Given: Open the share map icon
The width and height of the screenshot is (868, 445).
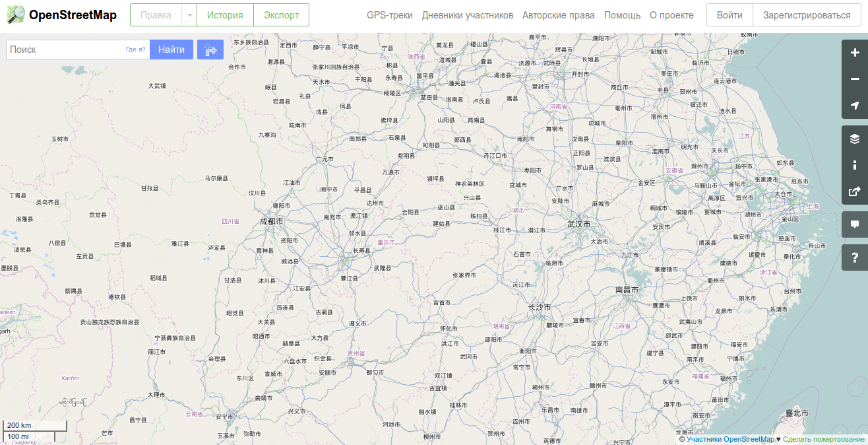Looking at the screenshot, I should coord(855,191).
